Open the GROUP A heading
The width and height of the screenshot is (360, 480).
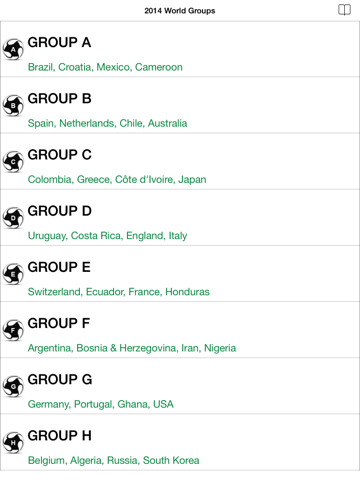(59, 42)
